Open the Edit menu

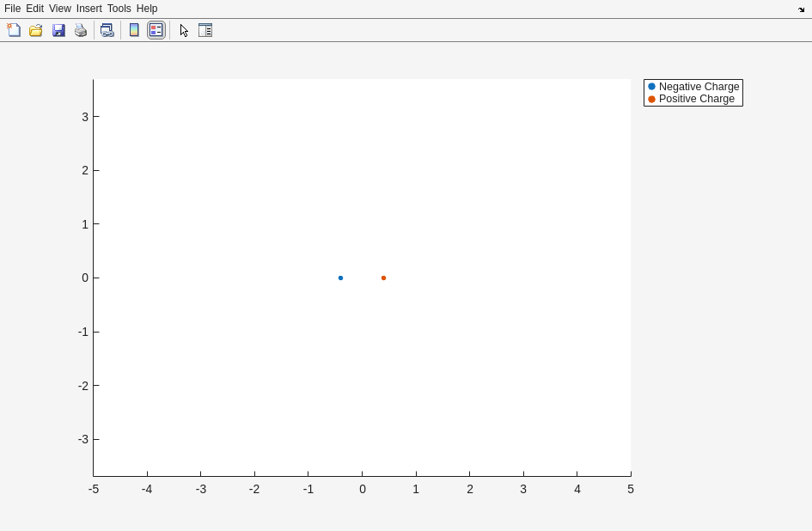(34, 9)
